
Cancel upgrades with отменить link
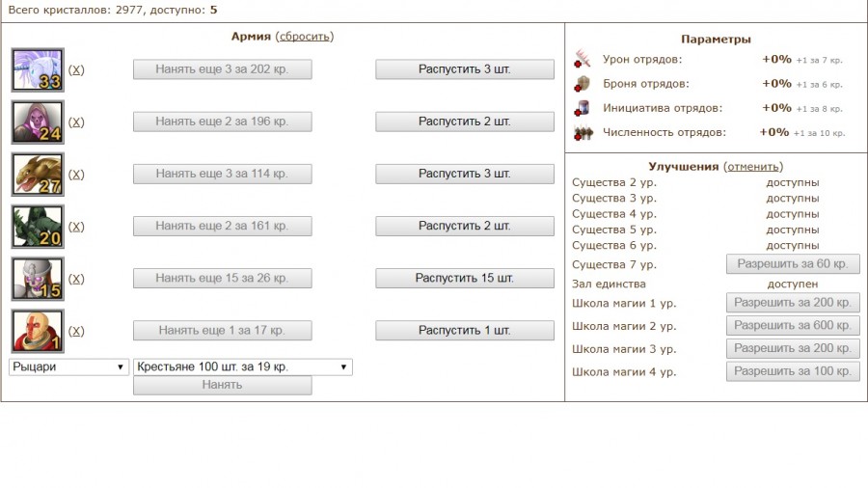(753, 167)
